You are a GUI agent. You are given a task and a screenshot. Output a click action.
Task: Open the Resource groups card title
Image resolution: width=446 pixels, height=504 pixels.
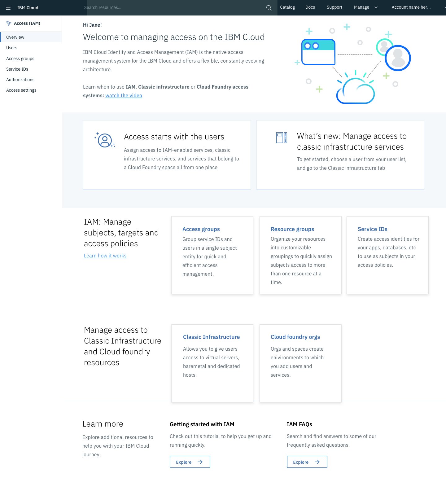[x=292, y=229]
